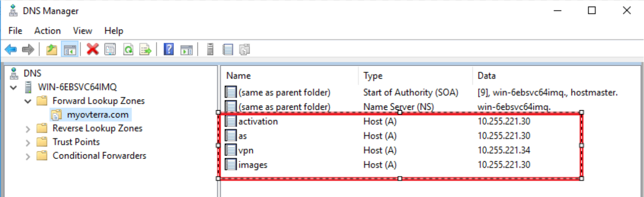This screenshot has width=644, height=197.
Task: Sort records by the Type column header
Action: 373,76
